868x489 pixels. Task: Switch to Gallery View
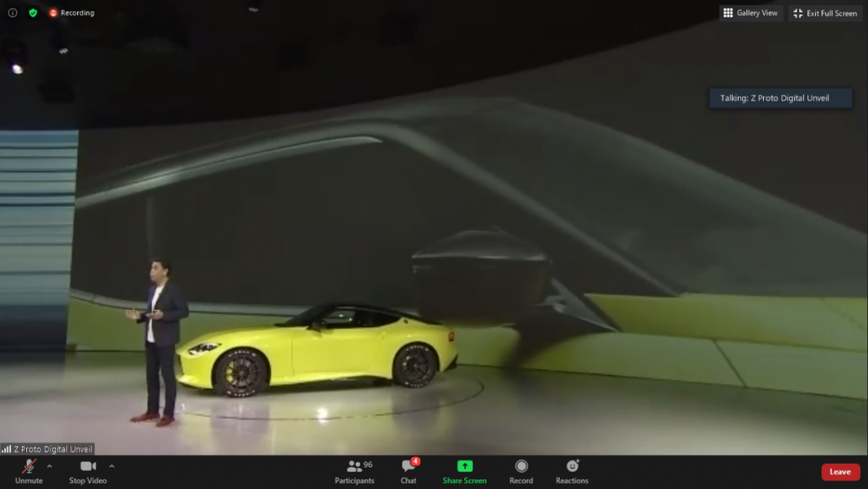click(751, 13)
